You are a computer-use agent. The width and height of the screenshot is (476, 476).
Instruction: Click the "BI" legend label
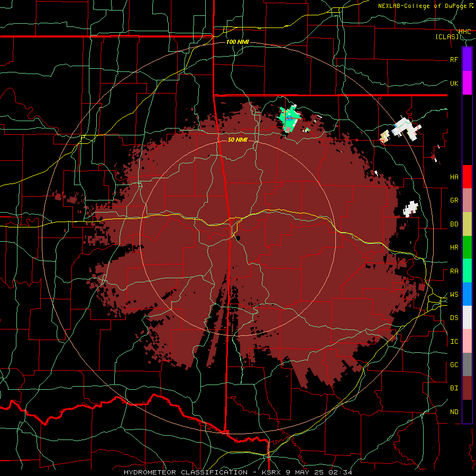pyautogui.click(x=454, y=388)
